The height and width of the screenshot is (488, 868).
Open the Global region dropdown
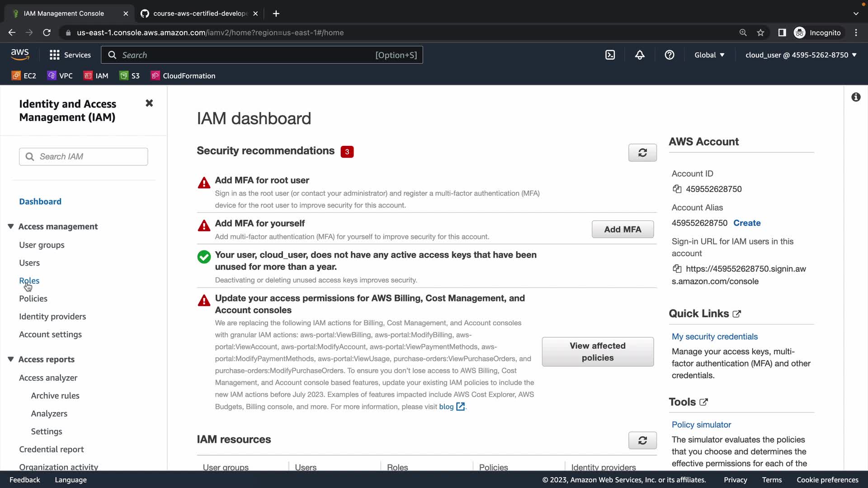point(709,55)
